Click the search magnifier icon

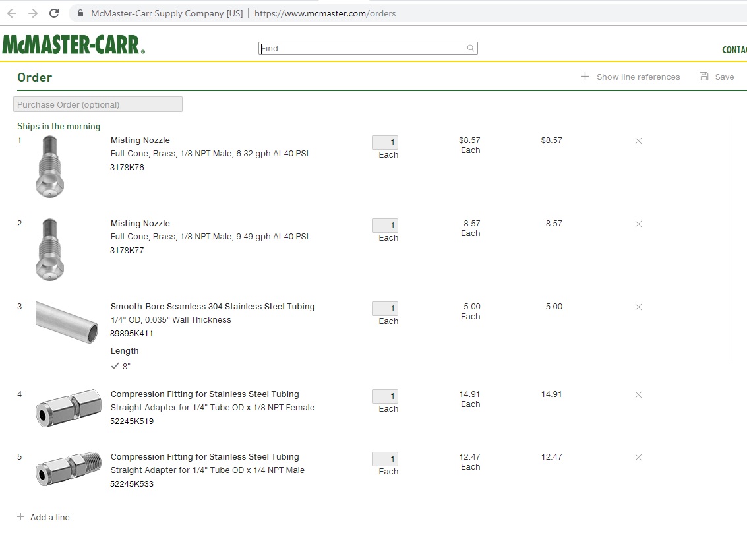pyautogui.click(x=471, y=48)
